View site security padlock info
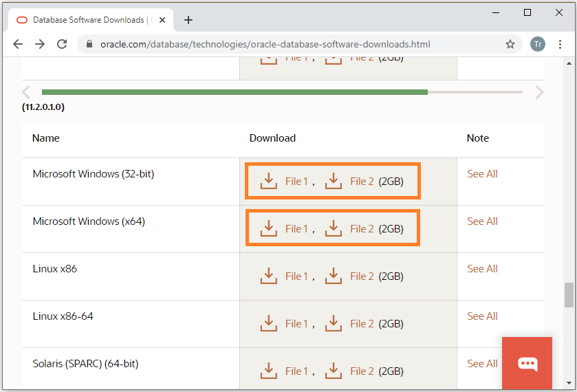 click(89, 44)
